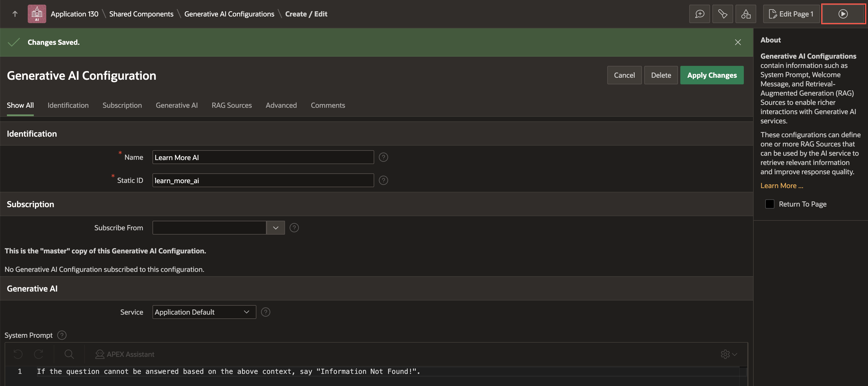Go to Application 130 breadcrumb
The height and width of the screenshot is (386, 868).
pyautogui.click(x=74, y=14)
